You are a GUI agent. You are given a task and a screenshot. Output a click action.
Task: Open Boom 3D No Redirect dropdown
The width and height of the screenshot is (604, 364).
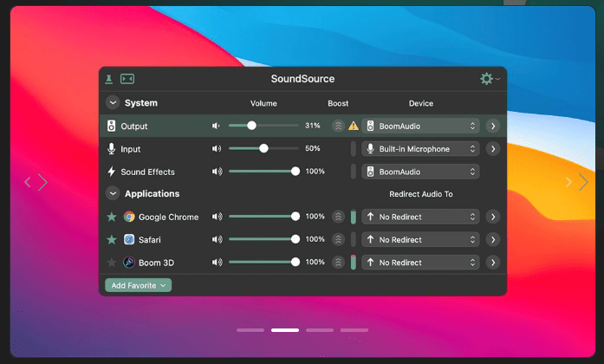click(420, 263)
